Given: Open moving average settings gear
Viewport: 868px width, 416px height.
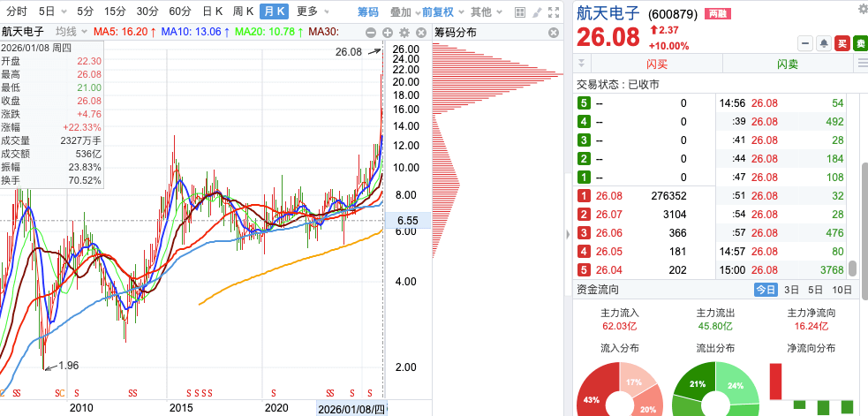Looking at the screenshot, I should (404, 33).
